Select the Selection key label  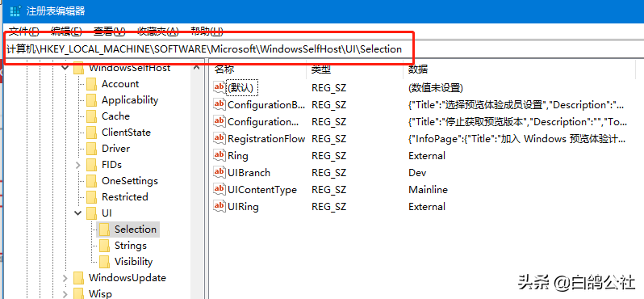point(136,229)
